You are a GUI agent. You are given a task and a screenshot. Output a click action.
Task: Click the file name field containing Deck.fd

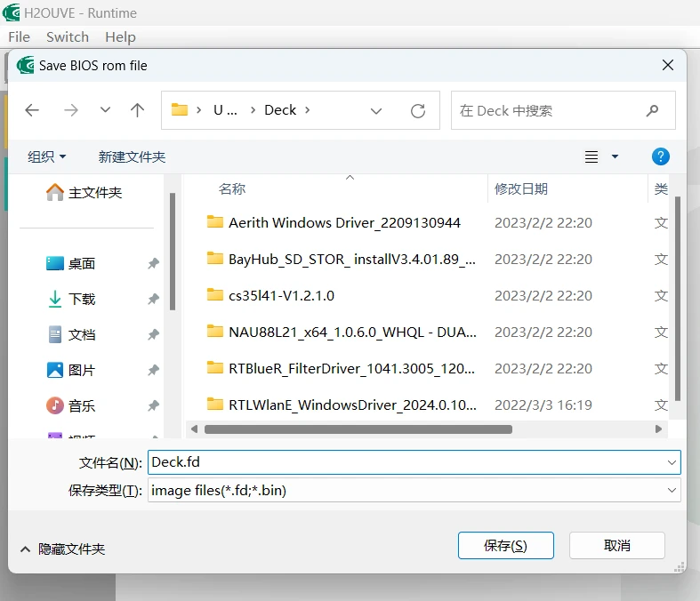coord(405,461)
